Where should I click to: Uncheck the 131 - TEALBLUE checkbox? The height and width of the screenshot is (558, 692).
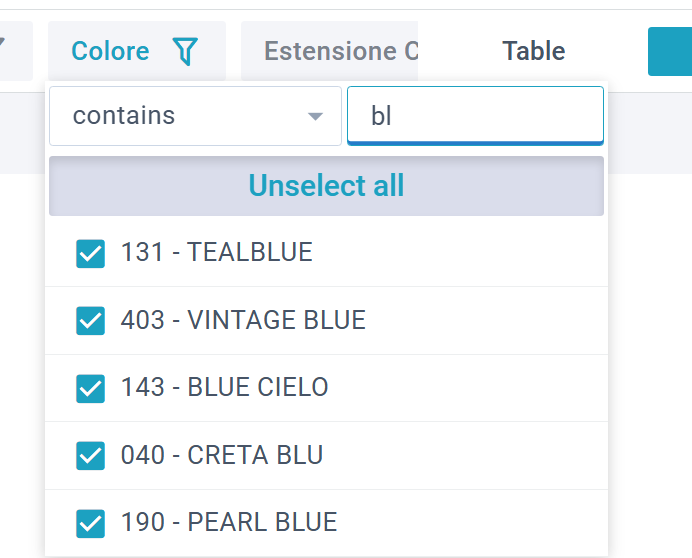pyautogui.click(x=91, y=253)
